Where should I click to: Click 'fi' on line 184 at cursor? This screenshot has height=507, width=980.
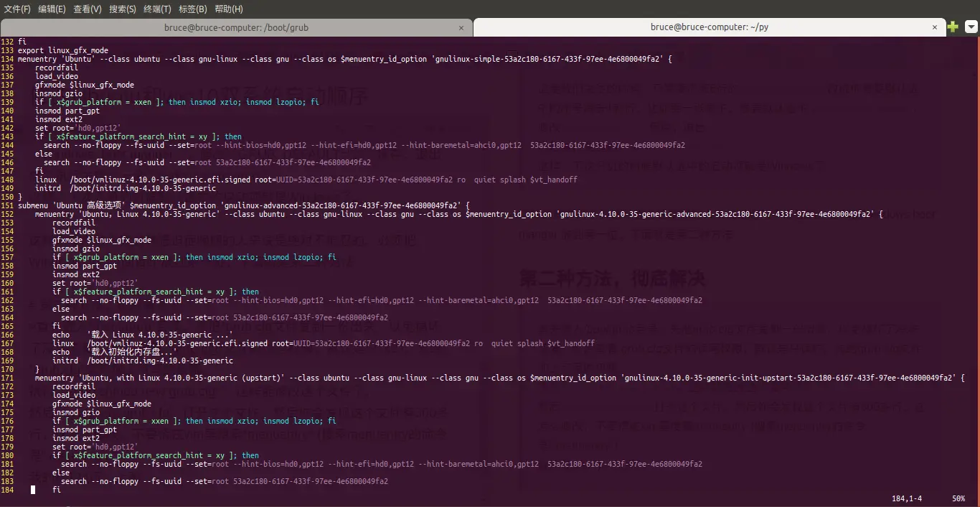[57, 490]
